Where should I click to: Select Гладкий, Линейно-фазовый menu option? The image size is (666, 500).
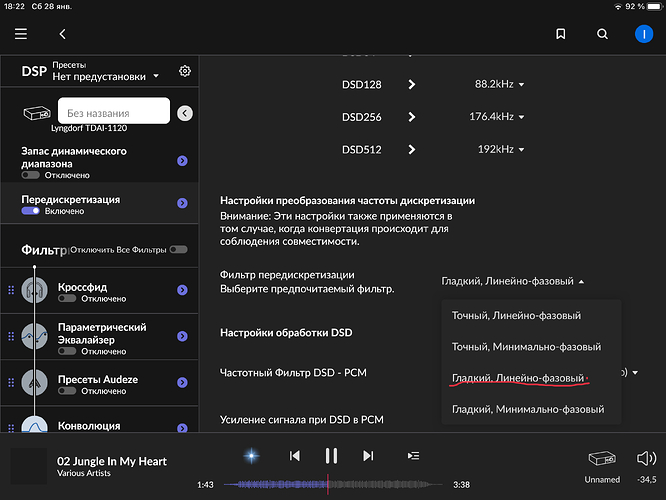point(531,378)
